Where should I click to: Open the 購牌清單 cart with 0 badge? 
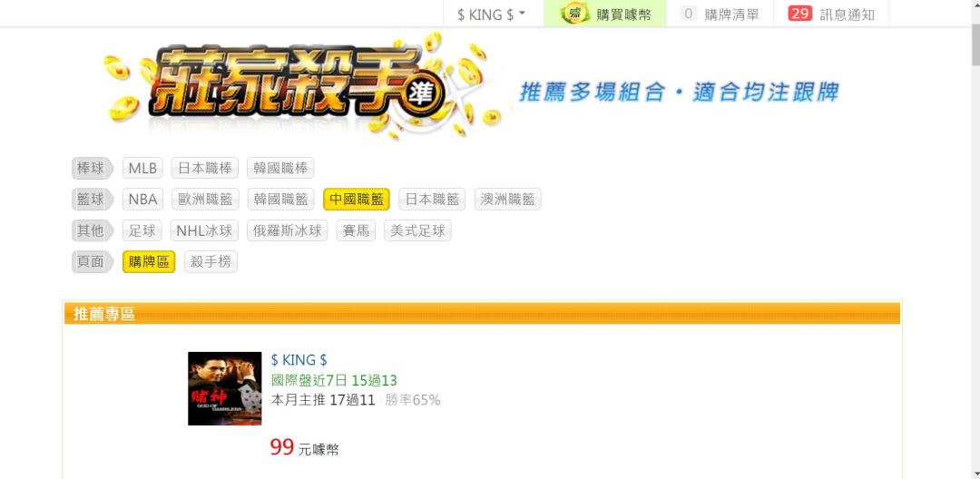[x=720, y=14]
